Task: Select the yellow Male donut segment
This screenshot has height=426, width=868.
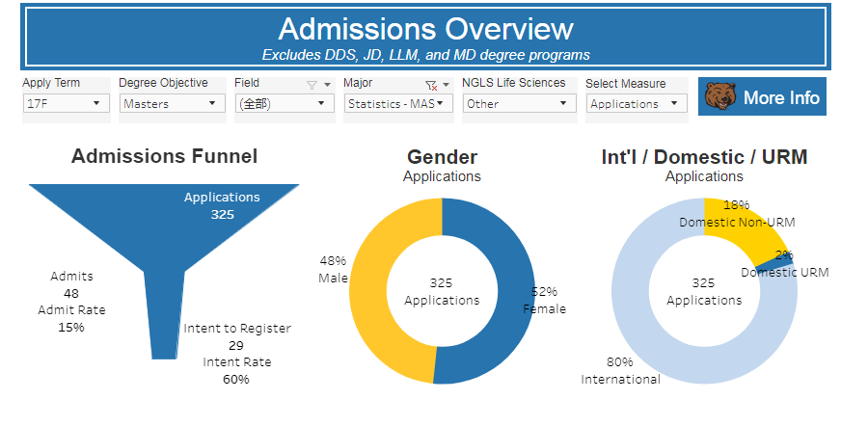Action: 371,289
